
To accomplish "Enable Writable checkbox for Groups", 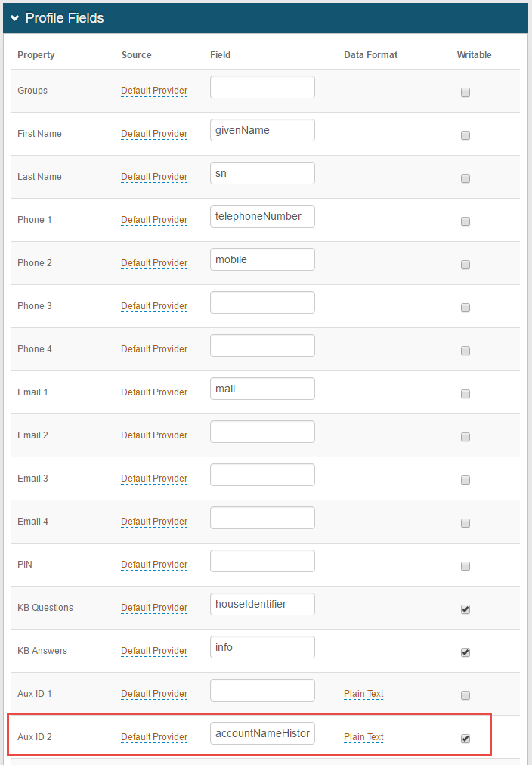I will click(466, 92).
